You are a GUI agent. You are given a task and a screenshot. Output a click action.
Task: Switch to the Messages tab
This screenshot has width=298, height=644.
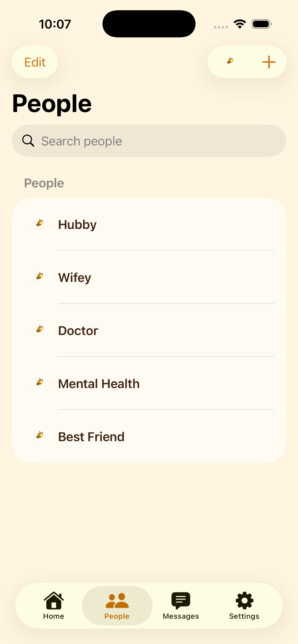(x=181, y=605)
